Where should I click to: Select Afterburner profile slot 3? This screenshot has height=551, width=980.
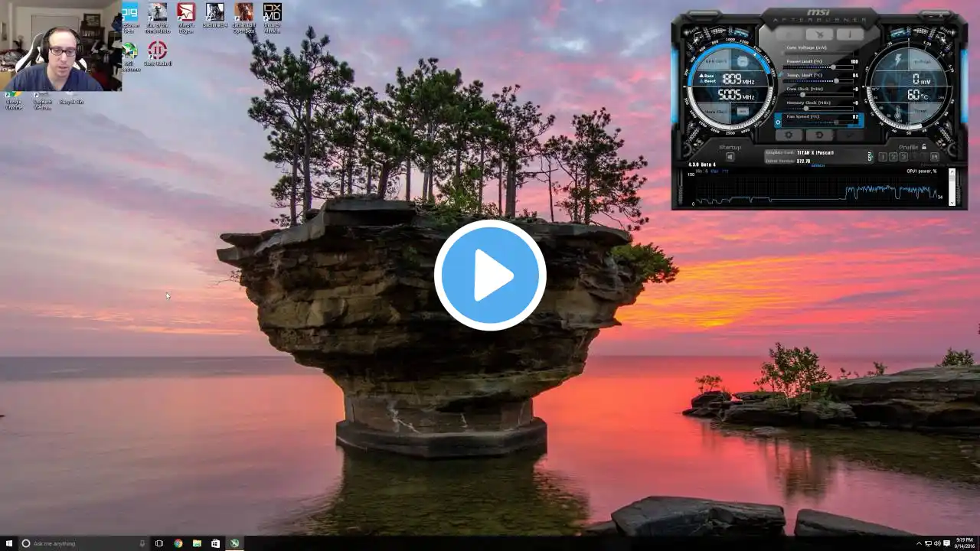(903, 157)
